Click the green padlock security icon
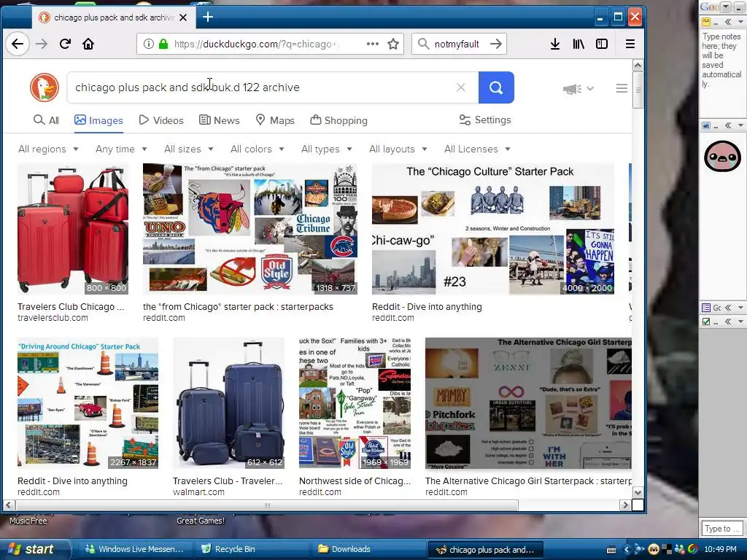This screenshot has width=747, height=560. [x=163, y=44]
